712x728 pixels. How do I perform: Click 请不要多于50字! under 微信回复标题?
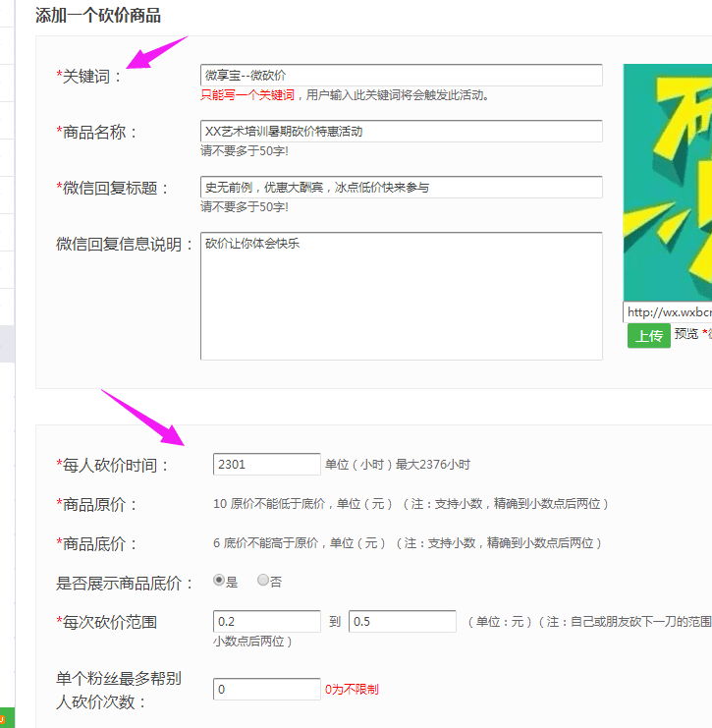(245, 206)
